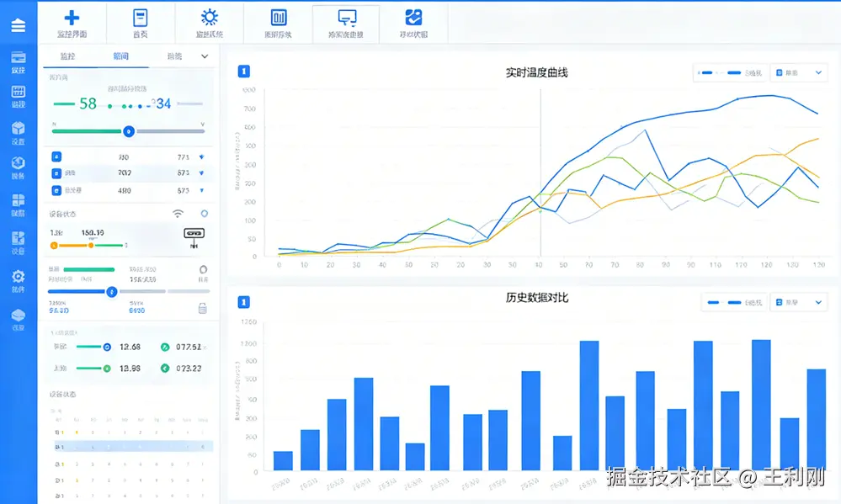The image size is (841, 504).
Task: Expand the chevron next to the panel tabs
Action: (x=205, y=56)
